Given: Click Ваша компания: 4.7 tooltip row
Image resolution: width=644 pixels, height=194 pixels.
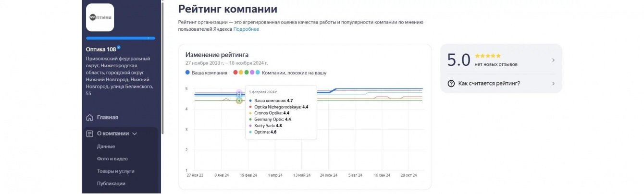Looking at the screenshot, I should pos(271,100).
